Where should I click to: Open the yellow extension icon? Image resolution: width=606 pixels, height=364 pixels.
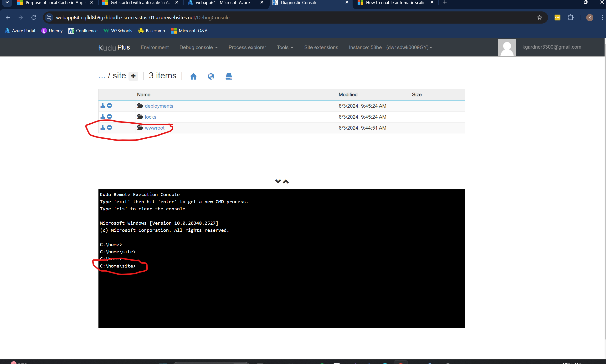(x=557, y=18)
